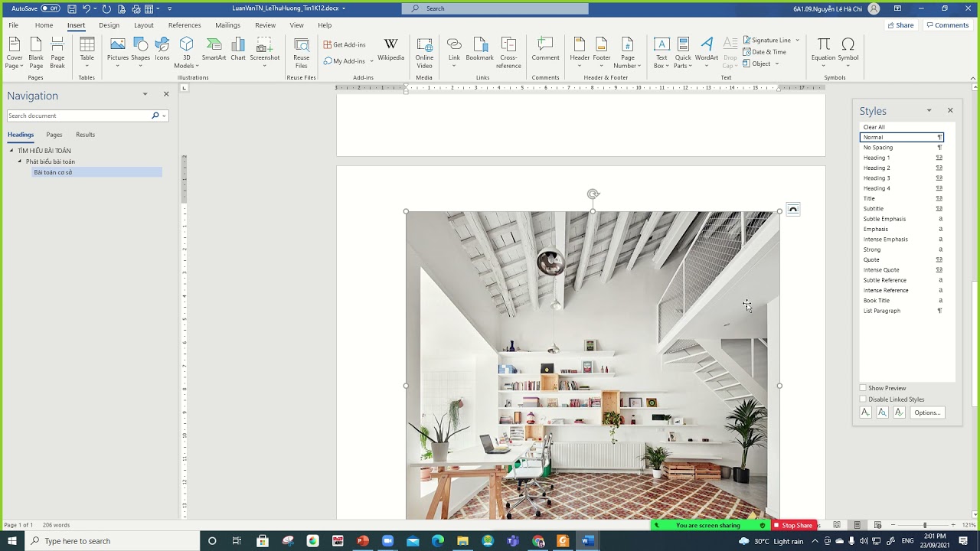
Task: Click in Search document field
Action: click(79, 116)
